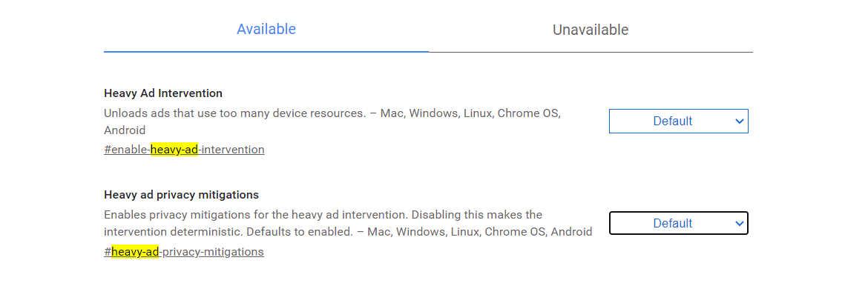Switch to the Available tab
This screenshot has height=306, width=868.
click(x=266, y=30)
